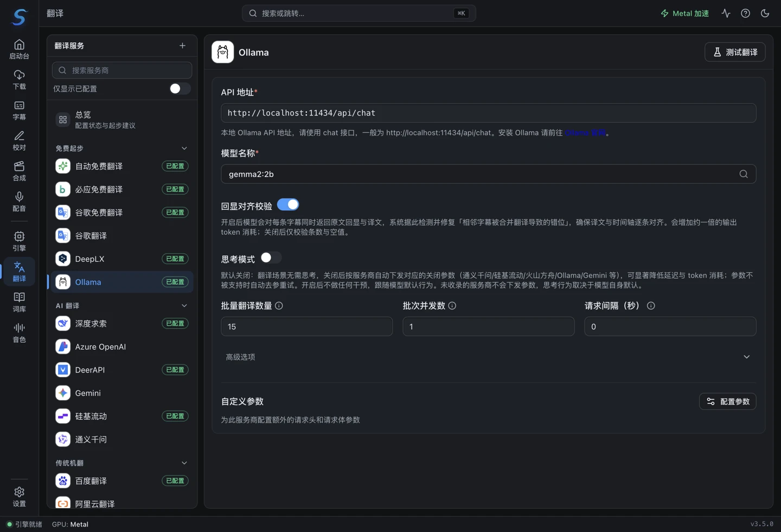
Task: Click the 模型名称 field with gemma2:2b
Action: 488,174
